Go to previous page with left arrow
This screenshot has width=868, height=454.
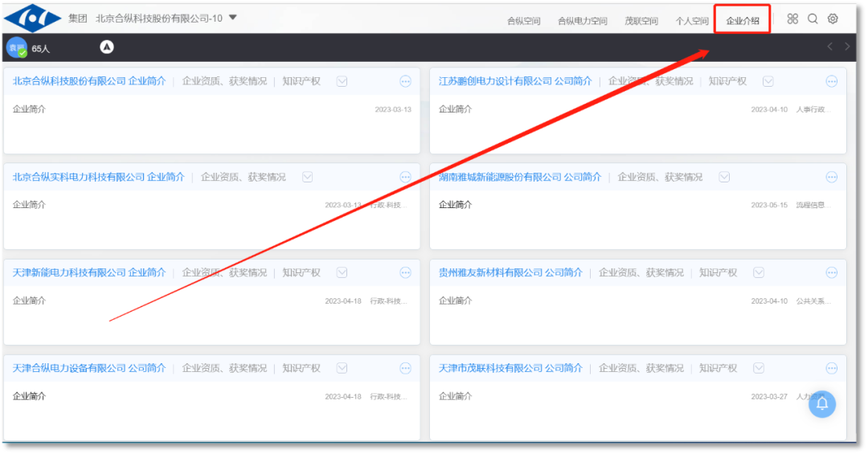[x=829, y=47]
